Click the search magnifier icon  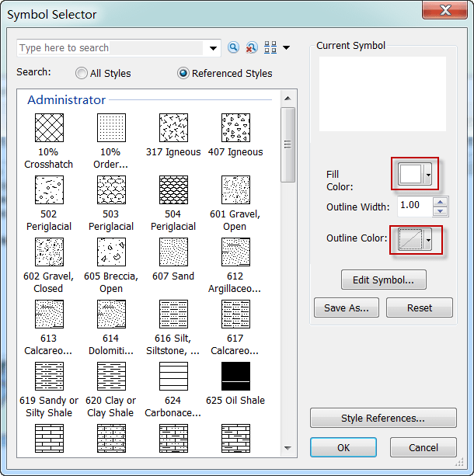pyautogui.click(x=233, y=47)
